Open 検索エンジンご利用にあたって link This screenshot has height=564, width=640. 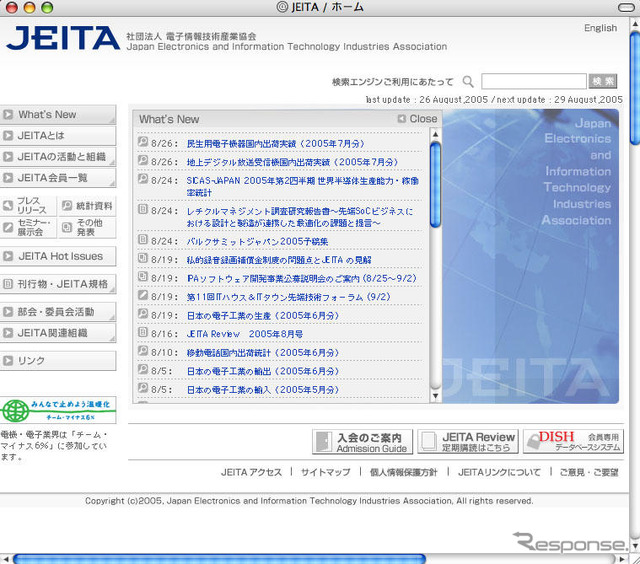(393, 82)
